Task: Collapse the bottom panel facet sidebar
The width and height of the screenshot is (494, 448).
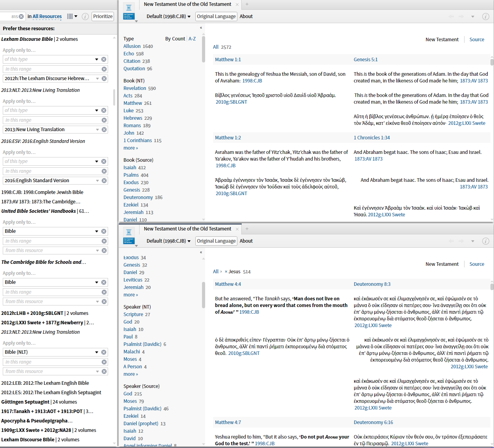Action: tap(201, 252)
